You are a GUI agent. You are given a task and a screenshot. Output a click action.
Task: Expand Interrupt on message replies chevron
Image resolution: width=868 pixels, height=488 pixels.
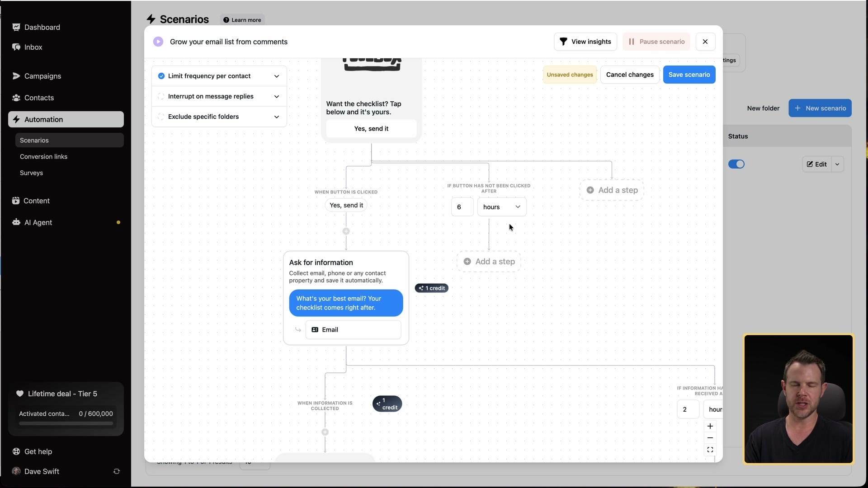[x=277, y=96]
